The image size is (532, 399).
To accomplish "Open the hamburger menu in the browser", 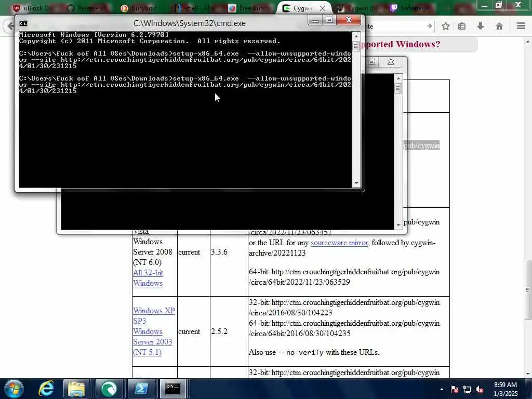I will click(521, 26).
